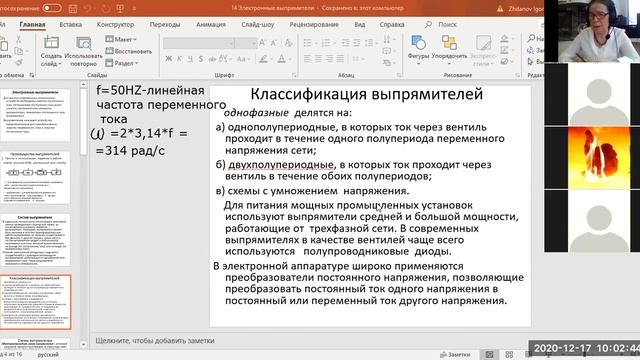This screenshot has height=360, width=640.
Task: Open the Рецензирование ribbon tab
Action: pos(314,24)
